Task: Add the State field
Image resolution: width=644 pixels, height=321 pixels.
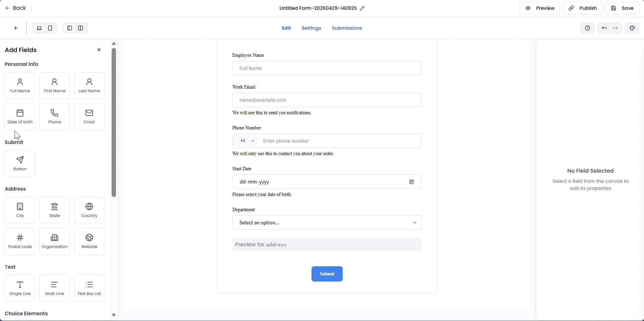Action: click(x=54, y=211)
